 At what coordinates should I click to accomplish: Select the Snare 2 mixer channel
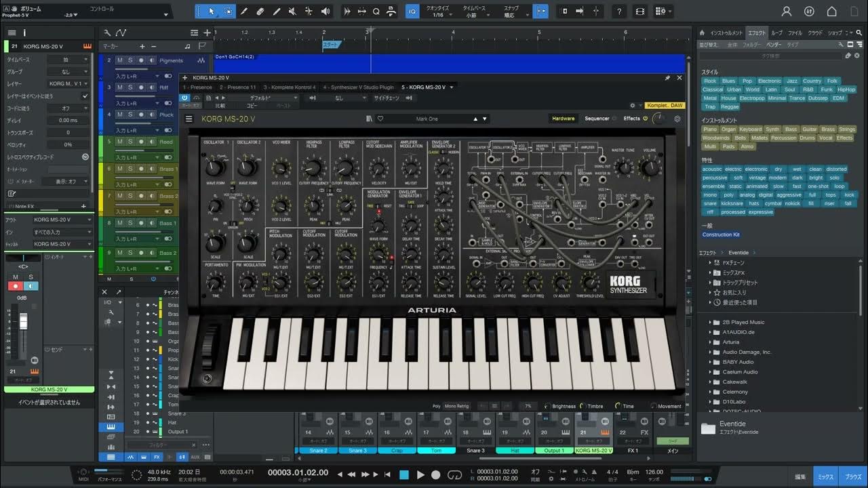(x=318, y=450)
